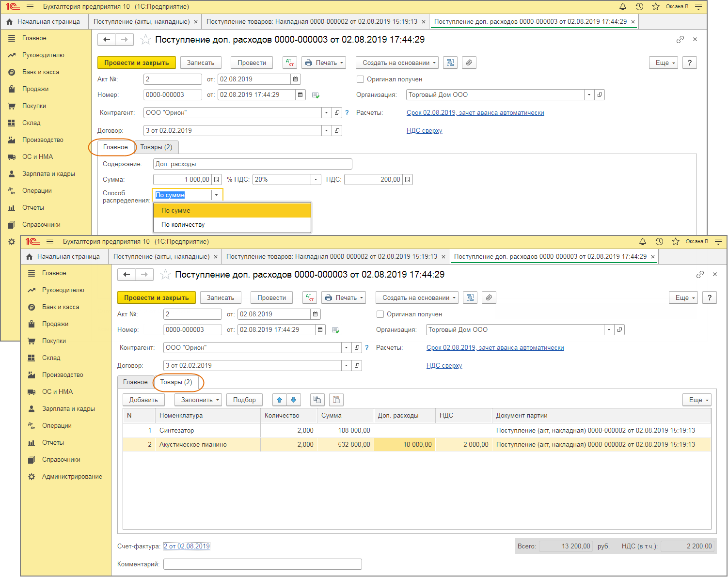
Task: Open attached files paperclip in front window
Action: pos(489,298)
